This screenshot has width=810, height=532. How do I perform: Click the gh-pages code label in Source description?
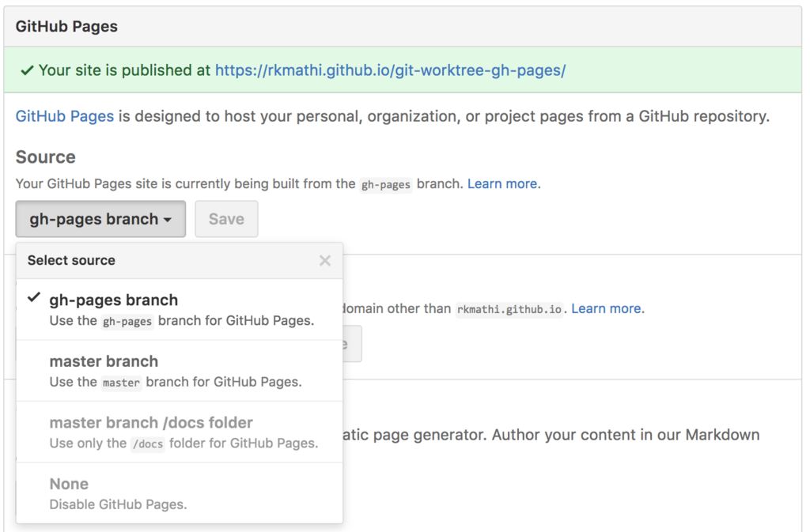pos(385,184)
